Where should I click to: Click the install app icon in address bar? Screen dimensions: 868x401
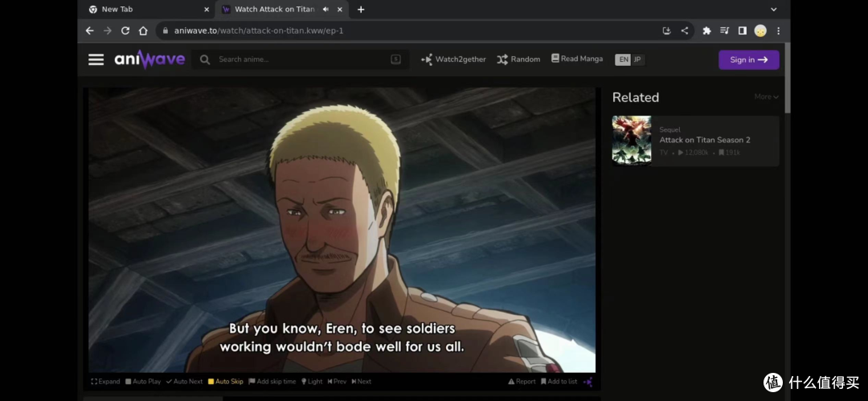pyautogui.click(x=666, y=31)
